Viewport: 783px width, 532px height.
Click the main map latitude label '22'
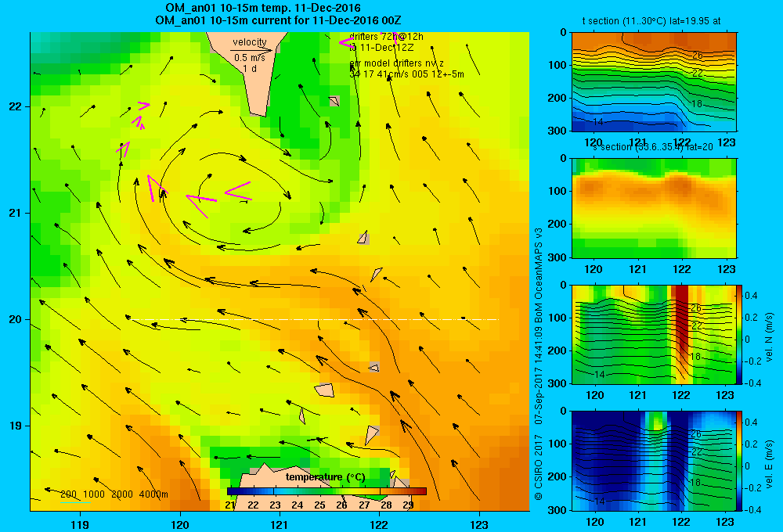click(x=16, y=107)
